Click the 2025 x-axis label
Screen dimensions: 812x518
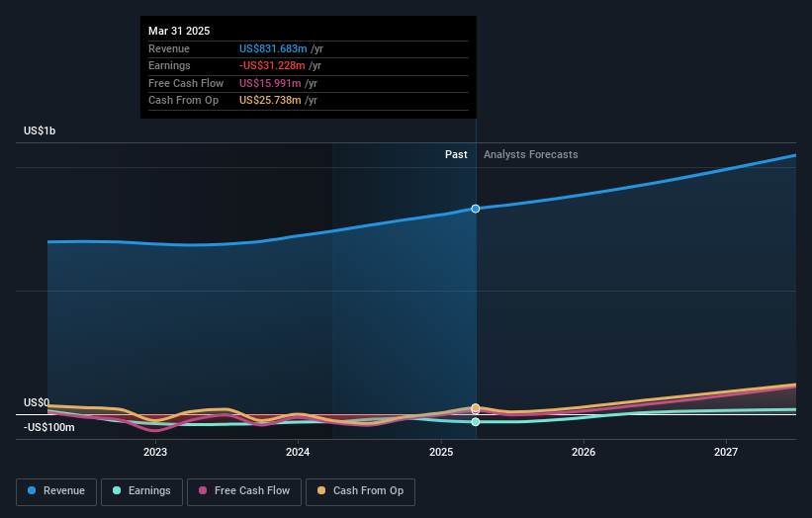[441, 452]
